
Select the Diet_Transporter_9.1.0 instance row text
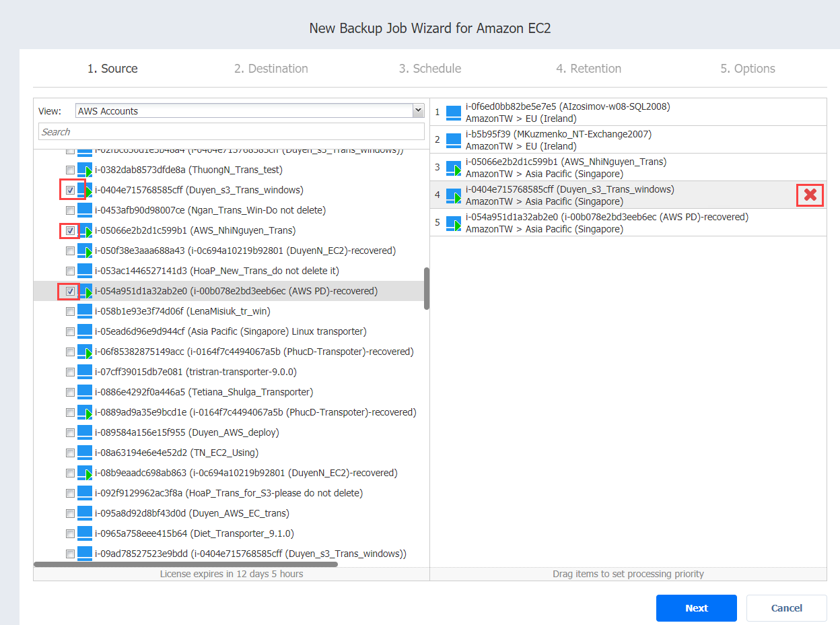[195, 533]
